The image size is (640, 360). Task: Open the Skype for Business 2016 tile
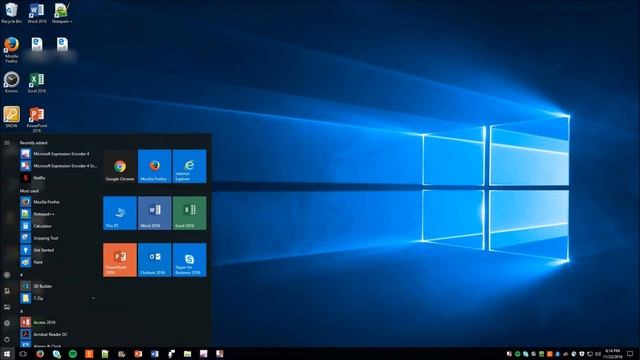tap(189, 260)
